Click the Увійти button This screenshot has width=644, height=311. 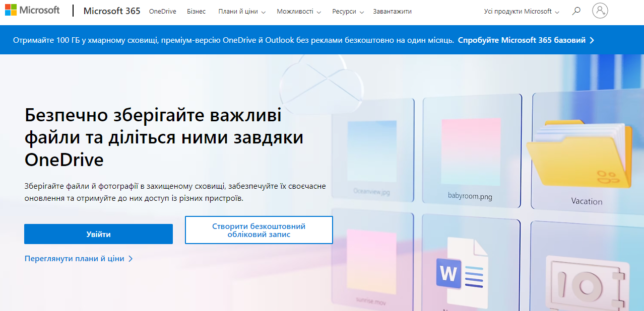tap(98, 234)
